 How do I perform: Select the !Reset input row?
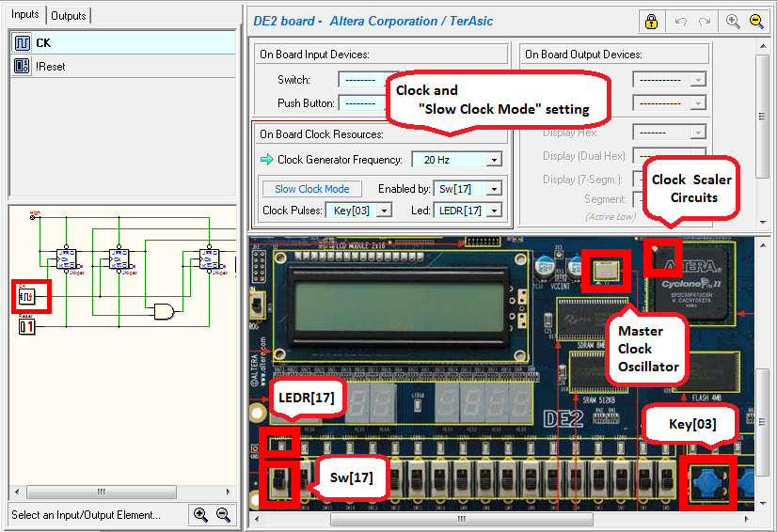(x=123, y=67)
